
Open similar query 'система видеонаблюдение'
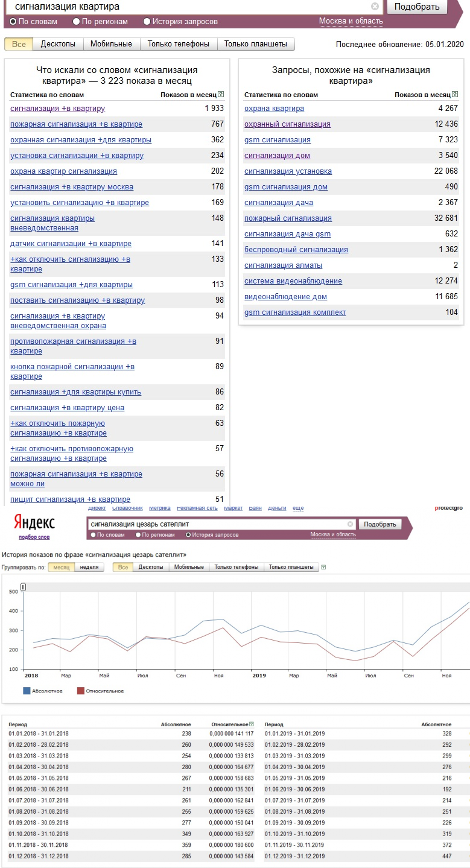coord(293,281)
